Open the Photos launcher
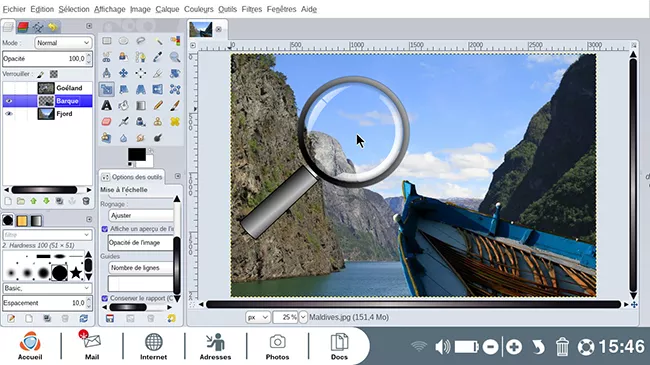 pos(277,346)
